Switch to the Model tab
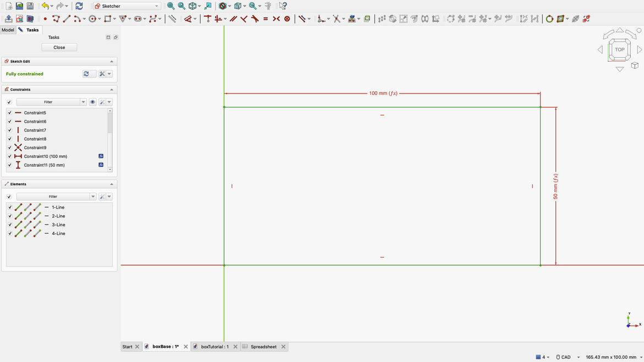Screen dimensions: 644x362 tap(8, 30)
